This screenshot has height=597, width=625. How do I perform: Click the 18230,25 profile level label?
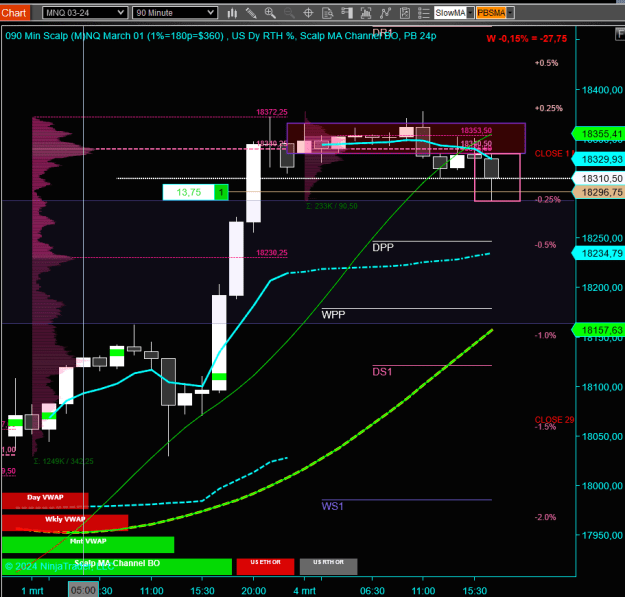click(x=271, y=253)
